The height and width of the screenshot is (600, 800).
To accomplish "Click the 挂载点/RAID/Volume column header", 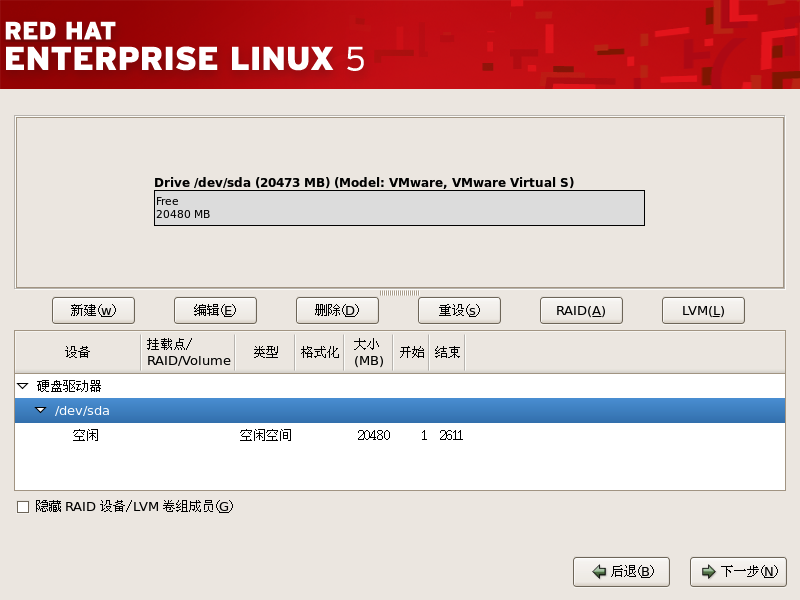I will coord(188,353).
